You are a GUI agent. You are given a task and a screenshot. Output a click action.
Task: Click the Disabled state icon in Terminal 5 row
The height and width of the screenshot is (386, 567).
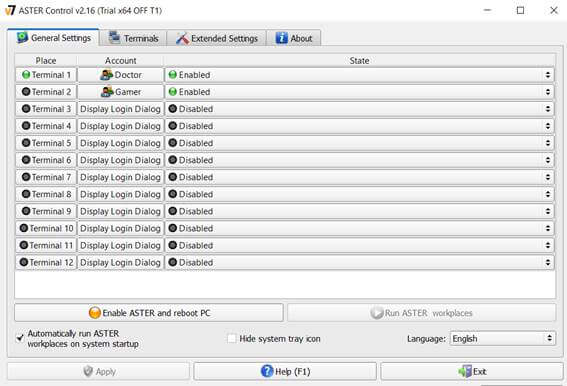pyautogui.click(x=173, y=143)
